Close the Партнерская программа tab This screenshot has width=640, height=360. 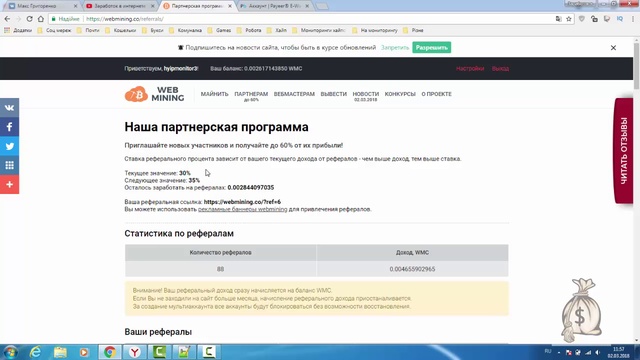[230, 6]
